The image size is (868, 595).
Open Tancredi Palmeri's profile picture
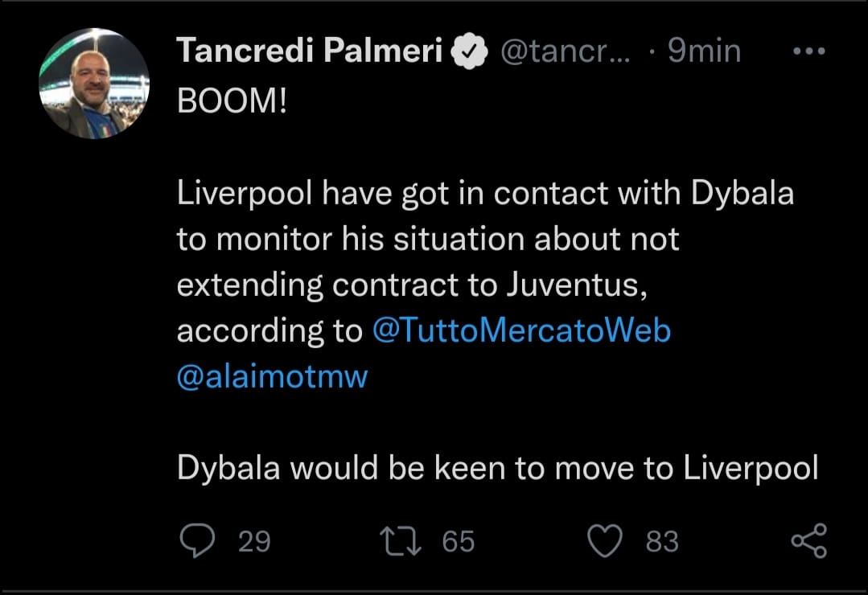click(94, 83)
